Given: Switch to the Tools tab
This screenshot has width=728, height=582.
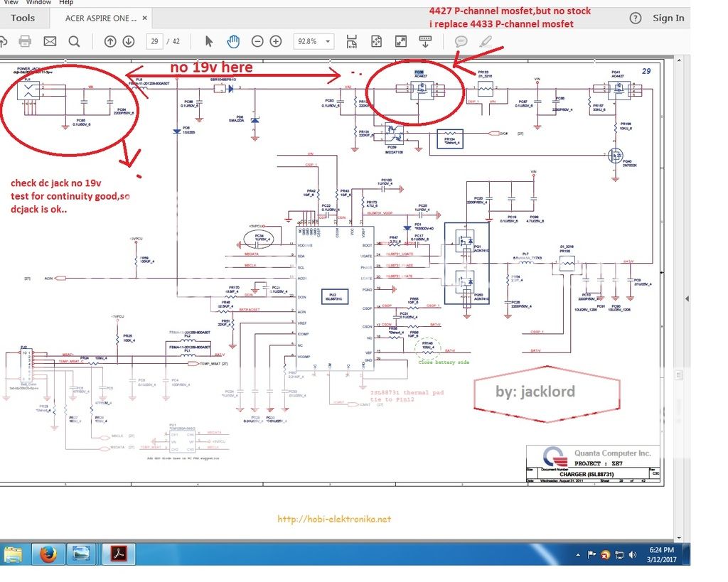Looking at the screenshot, I should point(23,18).
